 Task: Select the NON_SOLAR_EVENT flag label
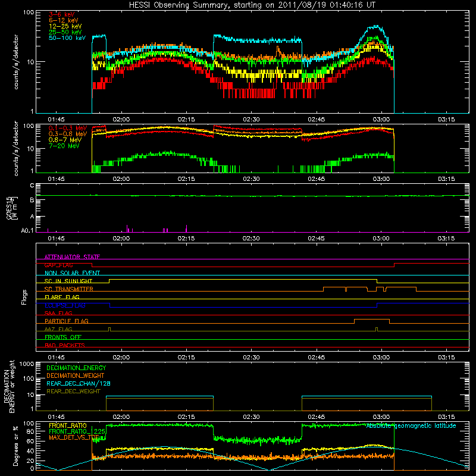(x=72, y=273)
